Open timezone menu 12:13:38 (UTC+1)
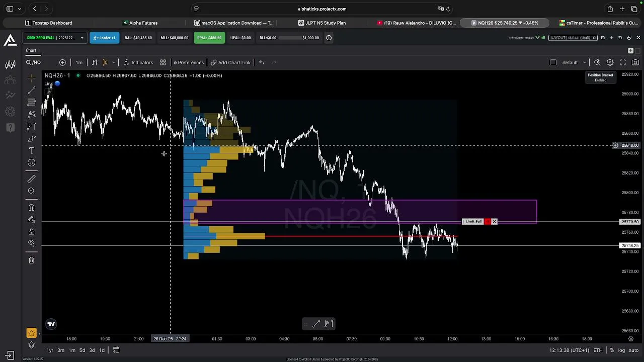This screenshot has height=362, width=644. pyautogui.click(x=570, y=350)
